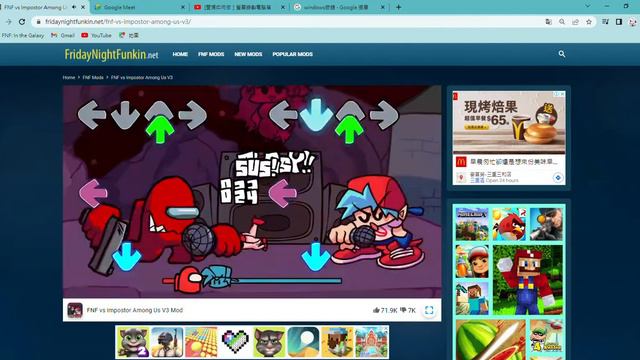Open the sniper game thumbnail

point(546,224)
